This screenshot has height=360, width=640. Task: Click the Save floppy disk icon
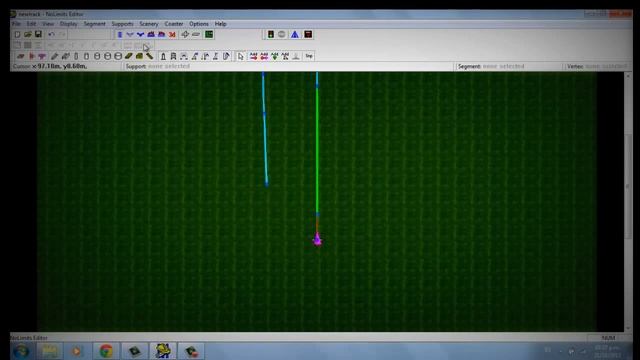(38, 35)
